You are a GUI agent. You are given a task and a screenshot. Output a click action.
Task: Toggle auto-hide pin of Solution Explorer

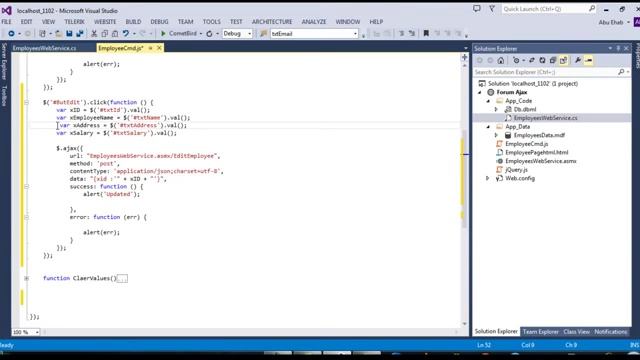point(618,48)
